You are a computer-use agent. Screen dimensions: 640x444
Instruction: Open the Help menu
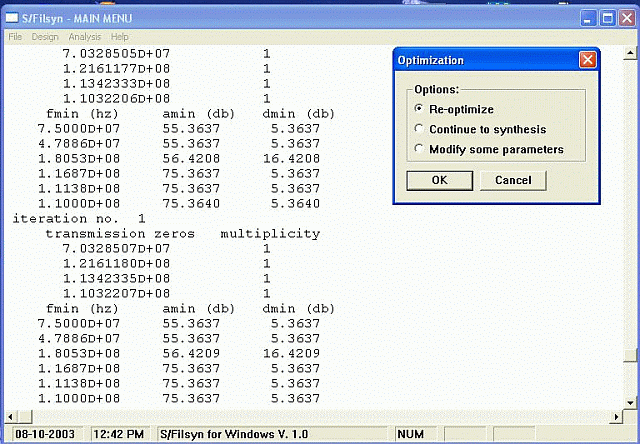[120, 37]
